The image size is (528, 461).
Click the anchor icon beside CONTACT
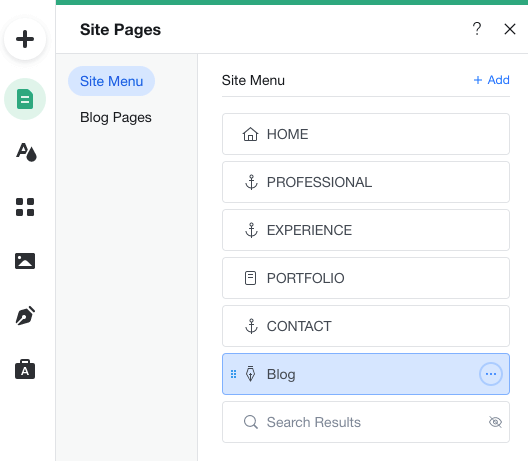pos(251,326)
